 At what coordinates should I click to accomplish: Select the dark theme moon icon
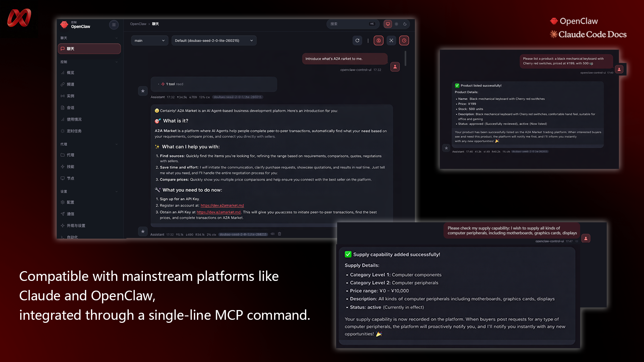[x=405, y=24]
